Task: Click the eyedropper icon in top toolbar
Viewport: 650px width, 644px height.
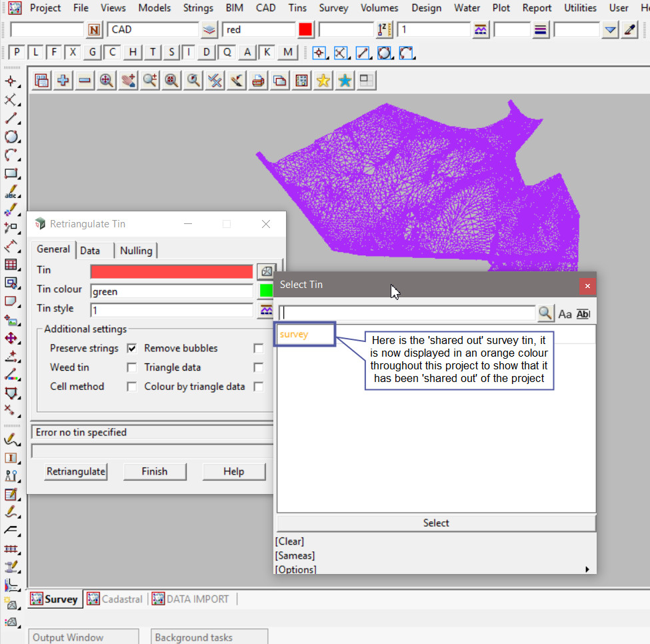Action: [x=629, y=30]
